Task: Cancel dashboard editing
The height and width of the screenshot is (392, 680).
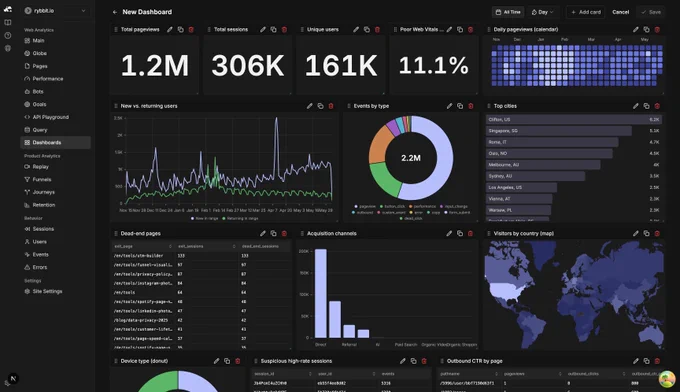Action: (621, 12)
